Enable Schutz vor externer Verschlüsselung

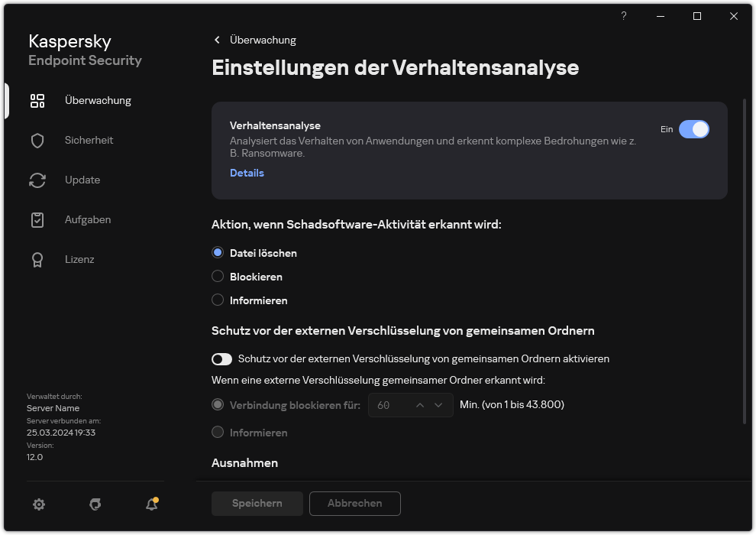[x=221, y=359]
